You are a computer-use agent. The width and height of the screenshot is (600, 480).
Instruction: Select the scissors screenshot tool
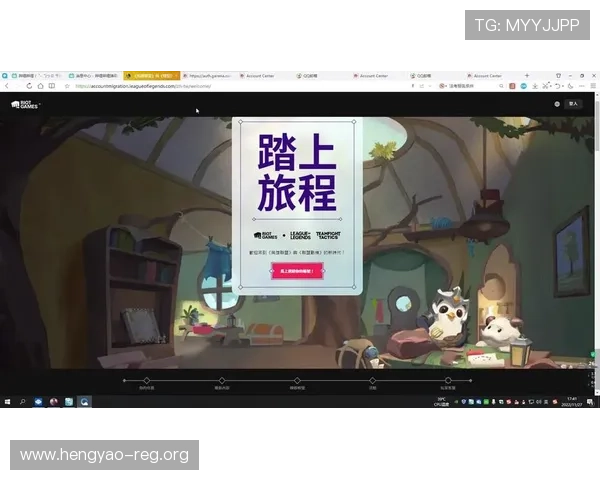546,86
